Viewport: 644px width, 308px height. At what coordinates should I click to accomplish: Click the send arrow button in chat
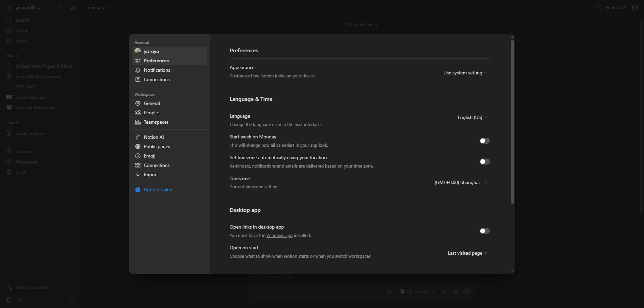467,291
